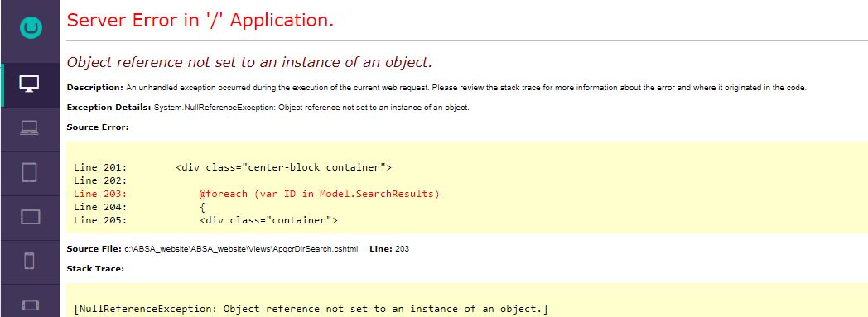Select the laptop preview icon

click(29, 128)
